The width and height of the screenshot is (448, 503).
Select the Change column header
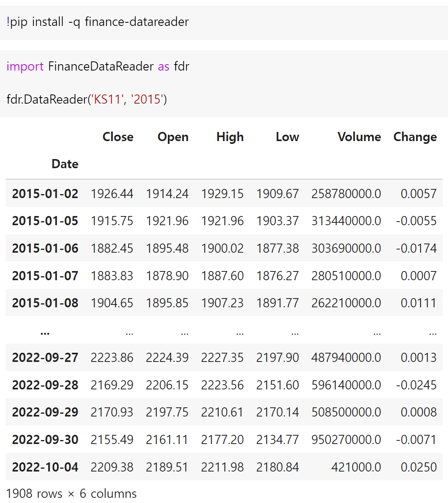point(415,137)
